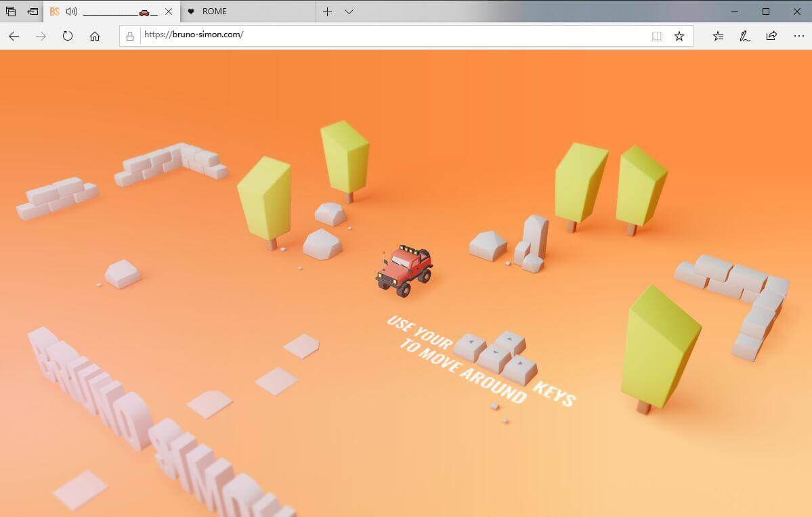Viewport: 812px width, 517px height.
Task: Open a new tab with plus
Action: 327,12
